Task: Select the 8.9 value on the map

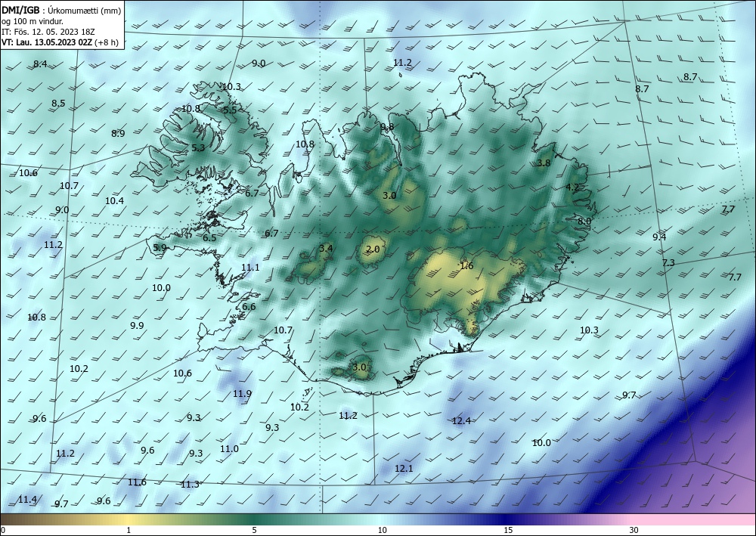Action: pyautogui.click(x=118, y=134)
